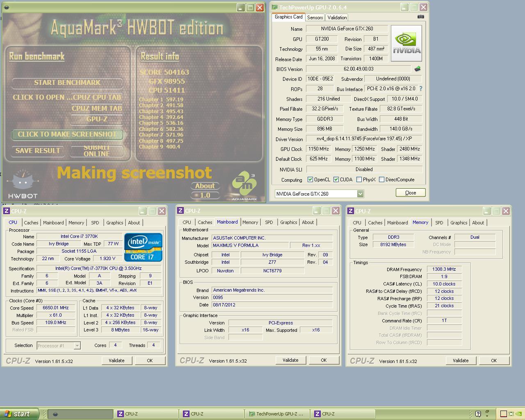This screenshot has width=525, height=420.
Task: Click the MAXIMUS V FORMULA model field
Action: [x=250, y=245]
